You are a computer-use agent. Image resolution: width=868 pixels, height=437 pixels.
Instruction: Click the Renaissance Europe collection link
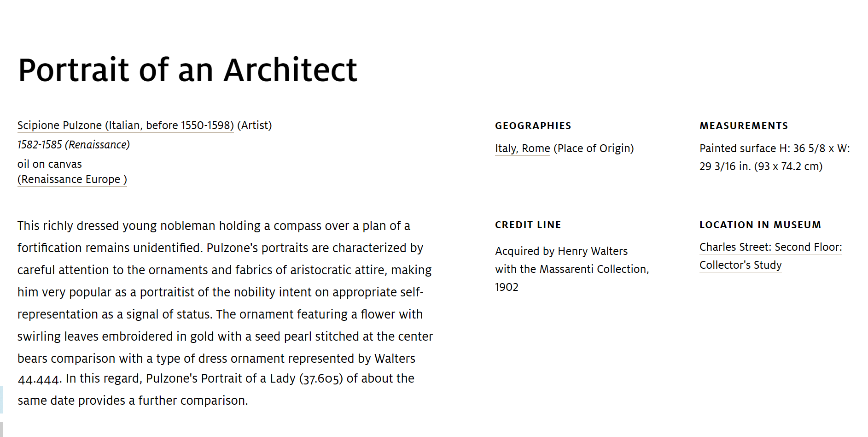pyautogui.click(x=72, y=179)
